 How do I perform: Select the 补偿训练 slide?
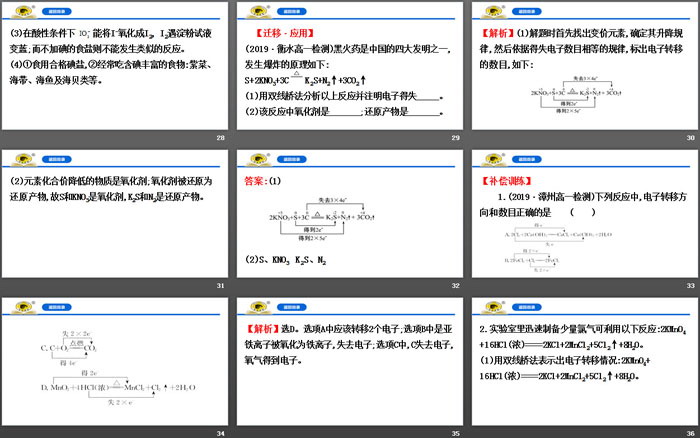pyautogui.click(x=583, y=223)
